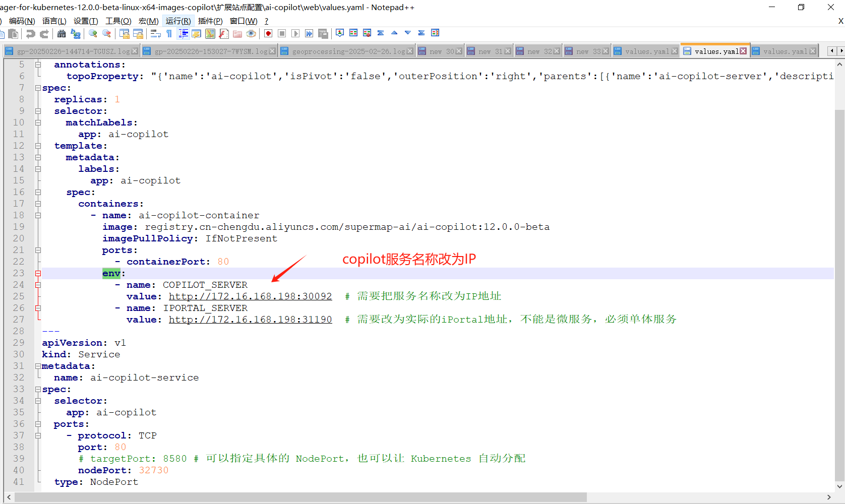Viewport: 845px width, 504px height.
Task: Close the active values.yaml tab
Action: tap(743, 51)
